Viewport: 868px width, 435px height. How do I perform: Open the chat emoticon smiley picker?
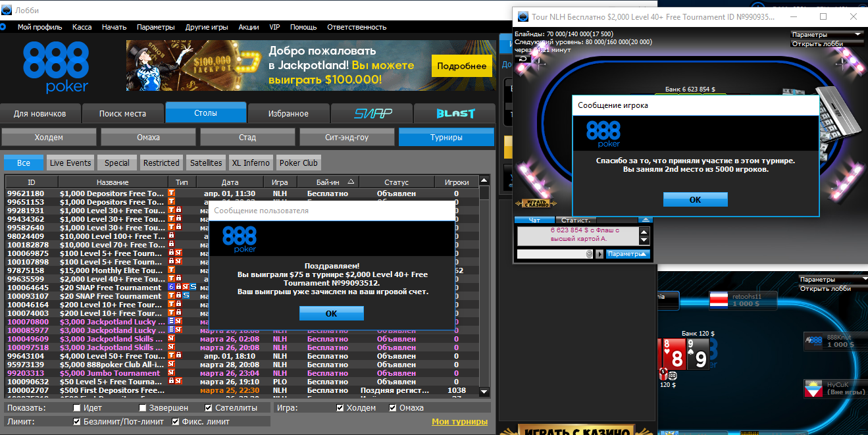point(590,254)
